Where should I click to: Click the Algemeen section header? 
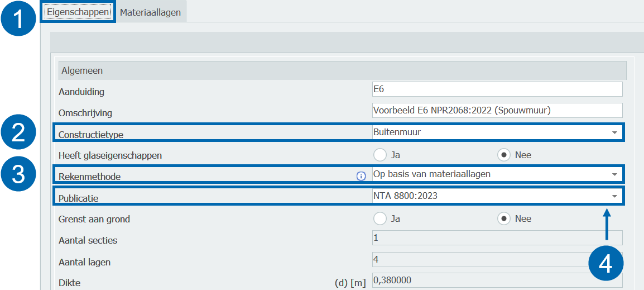click(342, 71)
